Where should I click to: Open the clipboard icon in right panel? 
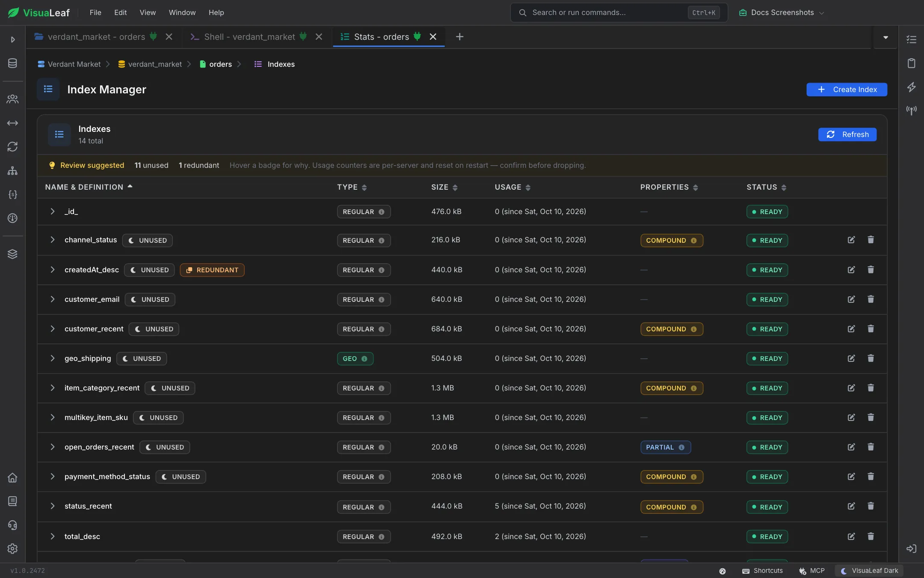(x=912, y=63)
